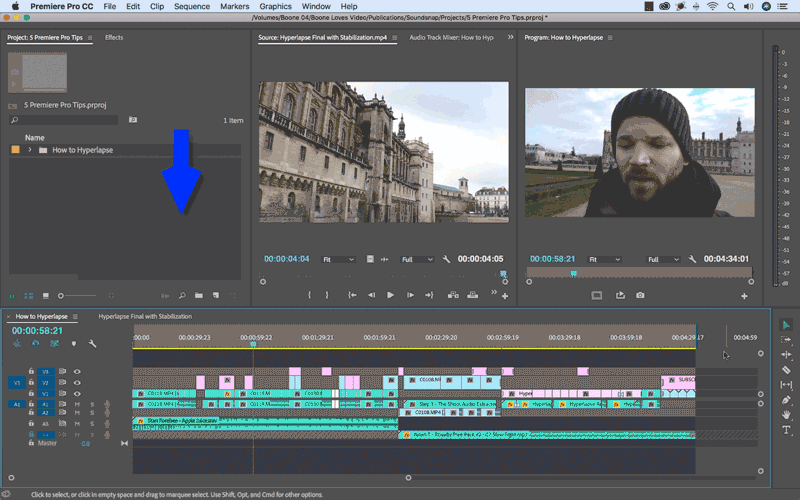
Task: Click Mark In in the Source monitor
Action: [x=309, y=295]
